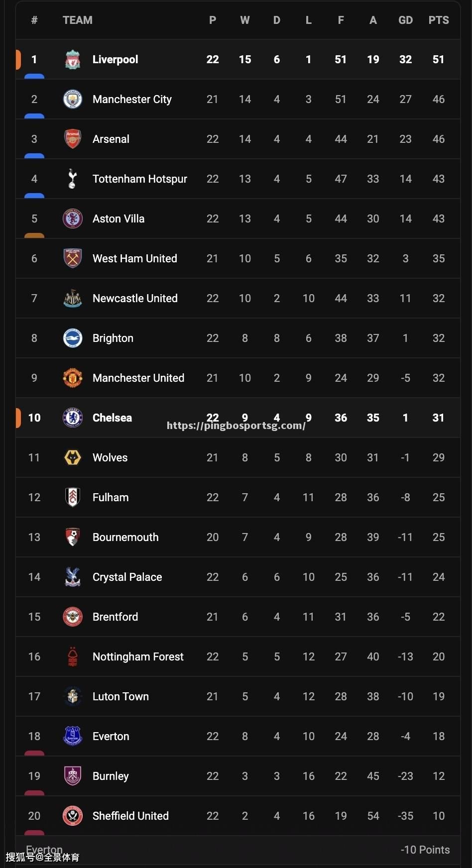Open the Chelsea club badge
The height and width of the screenshot is (868, 472).
[73, 418]
